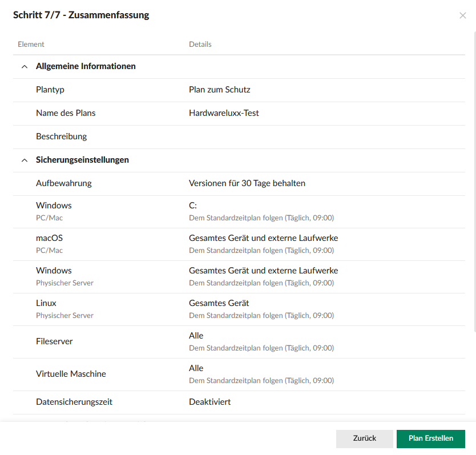Click the Aufbewahrung row label

coord(63,183)
